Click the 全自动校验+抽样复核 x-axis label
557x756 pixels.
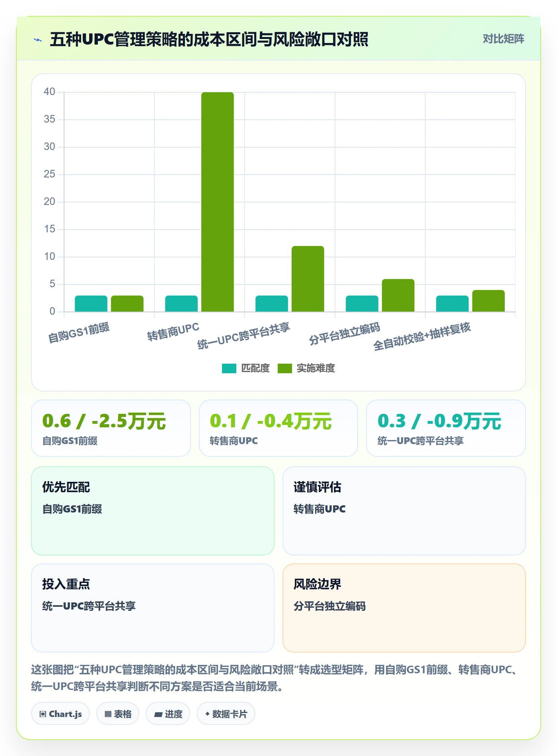coord(422,337)
